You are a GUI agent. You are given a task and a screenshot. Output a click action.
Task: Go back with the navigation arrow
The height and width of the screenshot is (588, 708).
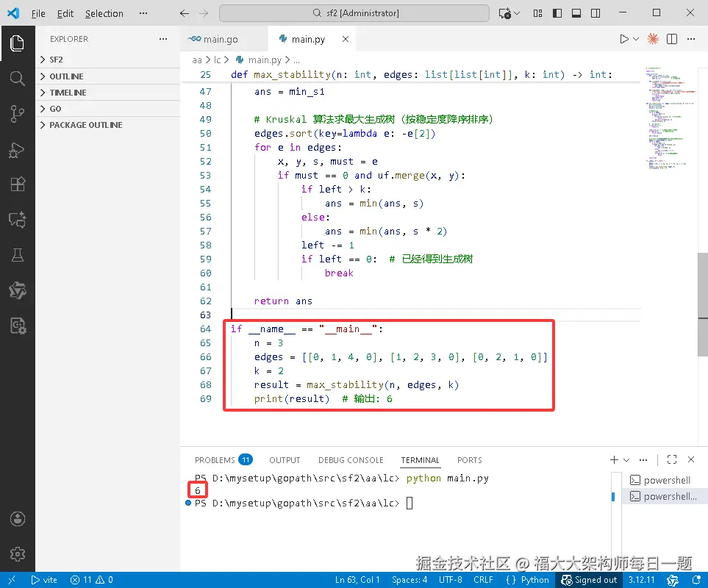[185, 13]
